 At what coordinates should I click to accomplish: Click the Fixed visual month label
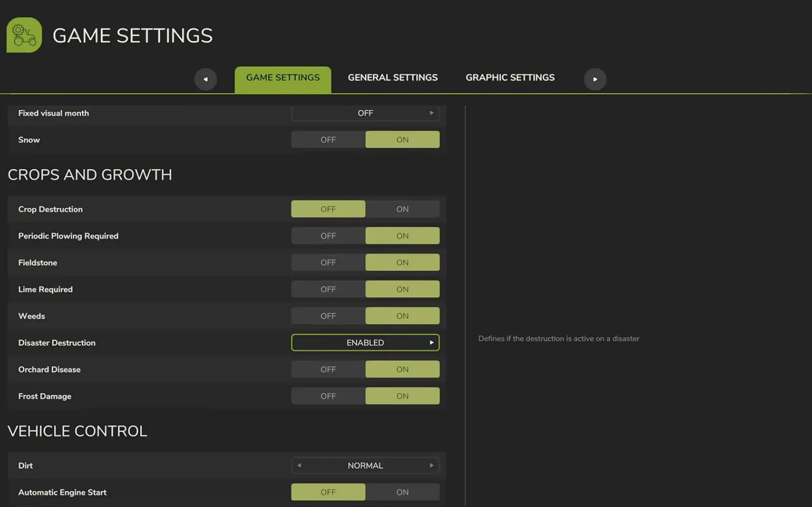click(54, 113)
